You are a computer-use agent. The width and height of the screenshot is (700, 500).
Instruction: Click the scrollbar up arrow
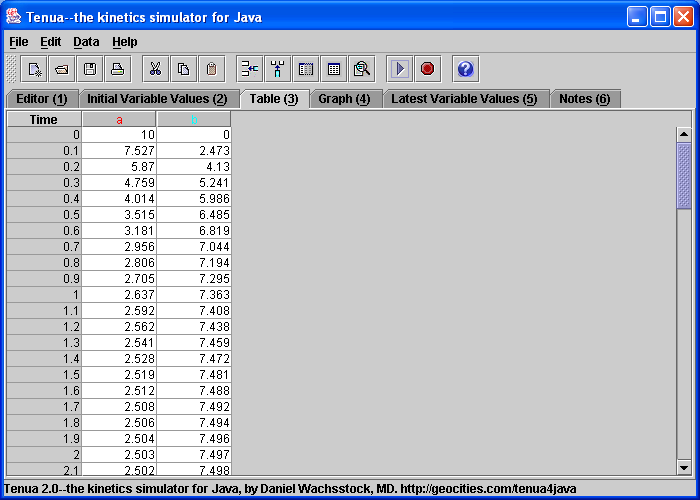(684, 134)
